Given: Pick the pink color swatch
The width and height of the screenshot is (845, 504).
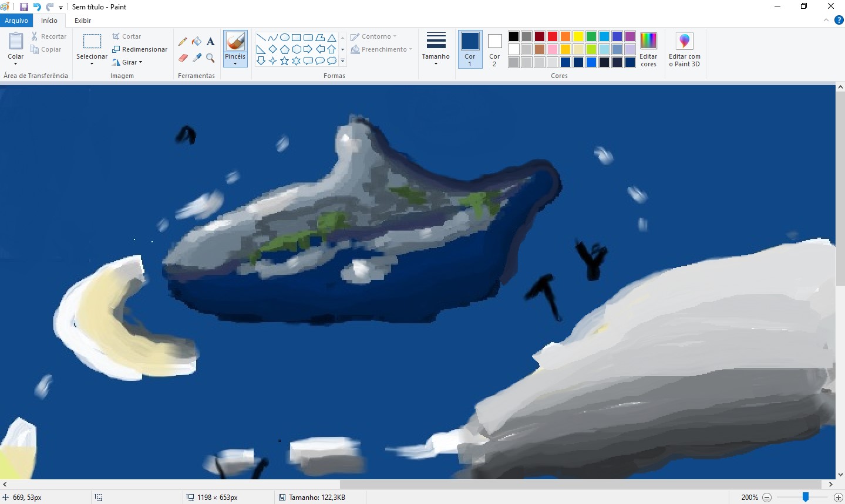Looking at the screenshot, I should point(553,49).
